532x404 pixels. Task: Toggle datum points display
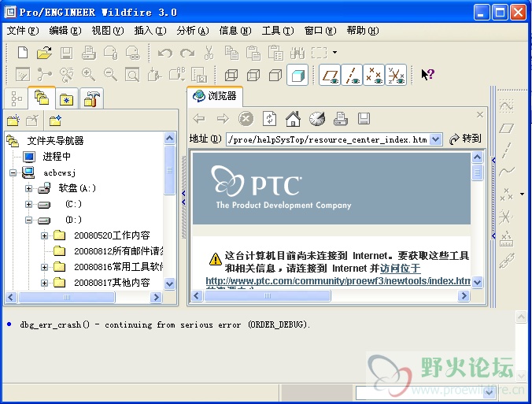point(374,75)
